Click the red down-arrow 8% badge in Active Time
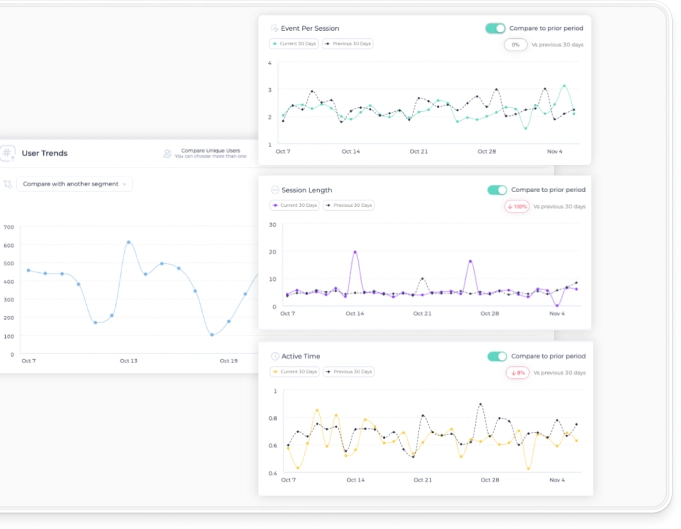 point(516,372)
